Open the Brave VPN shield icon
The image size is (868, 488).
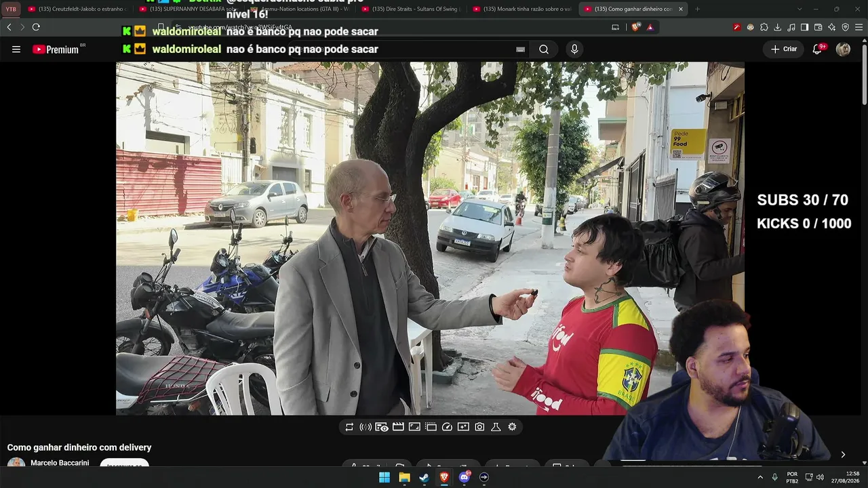click(845, 27)
